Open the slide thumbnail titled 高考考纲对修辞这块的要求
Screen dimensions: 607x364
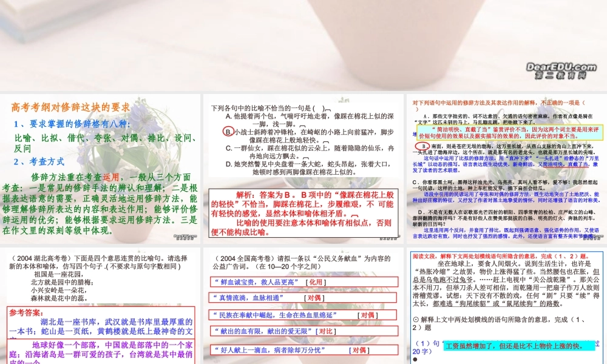point(100,169)
